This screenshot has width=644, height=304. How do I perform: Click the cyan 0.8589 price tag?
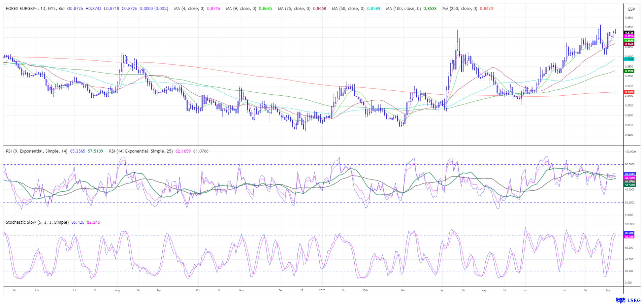click(x=629, y=59)
